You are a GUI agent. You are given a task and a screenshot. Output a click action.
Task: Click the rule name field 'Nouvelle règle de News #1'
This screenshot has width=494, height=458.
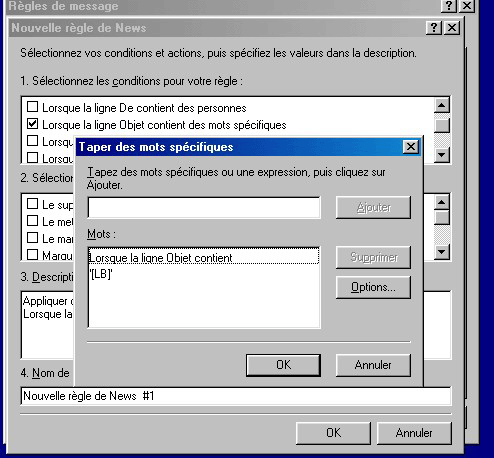[236, 396]
